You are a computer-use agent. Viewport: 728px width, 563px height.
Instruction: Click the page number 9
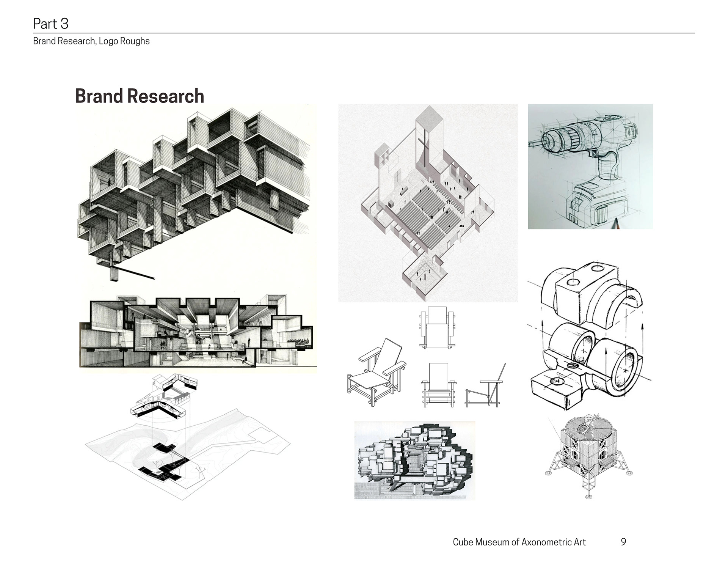pos(623,542)
